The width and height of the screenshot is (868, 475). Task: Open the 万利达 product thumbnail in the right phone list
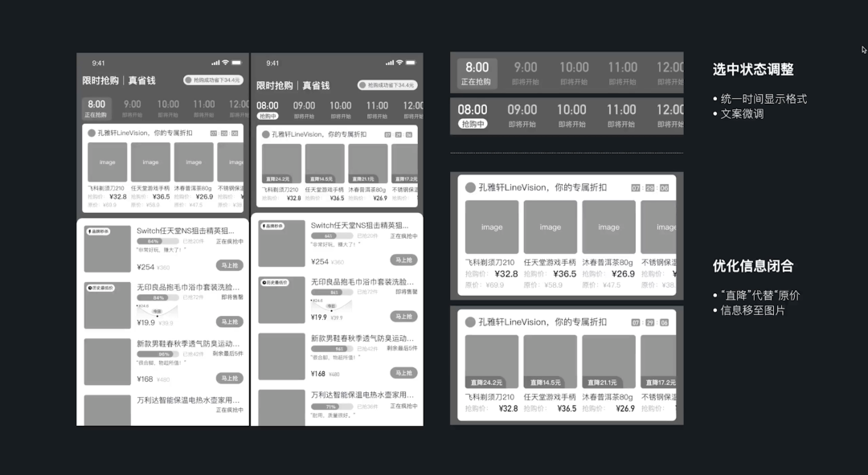point(282,407)
